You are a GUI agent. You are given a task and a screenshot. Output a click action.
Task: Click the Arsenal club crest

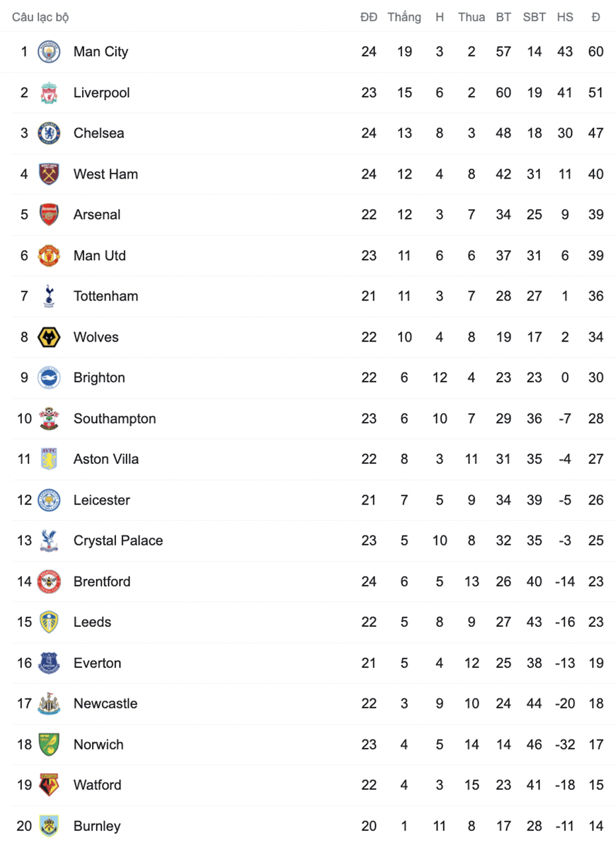tap(49, 215)
